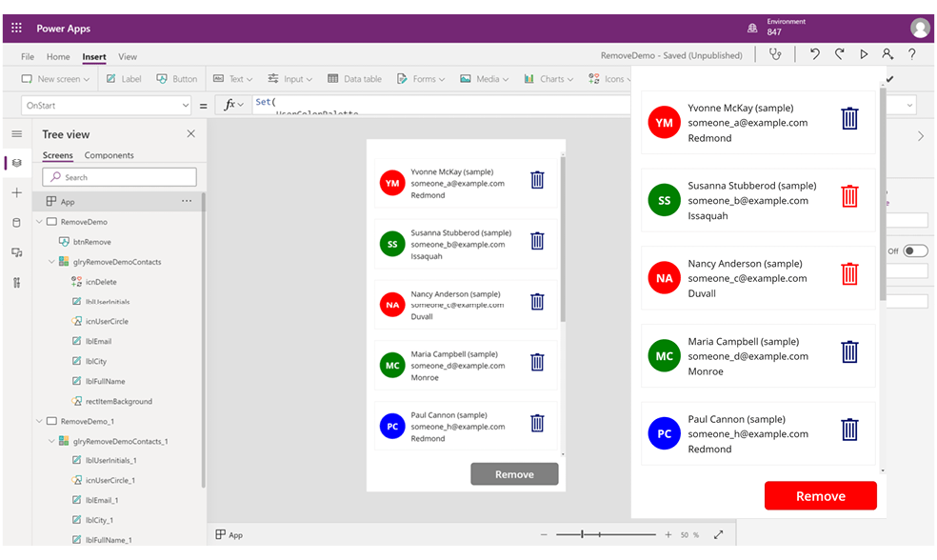Open Tree view layers icon in rail
The image size is (937, 560).
point(17,163)
